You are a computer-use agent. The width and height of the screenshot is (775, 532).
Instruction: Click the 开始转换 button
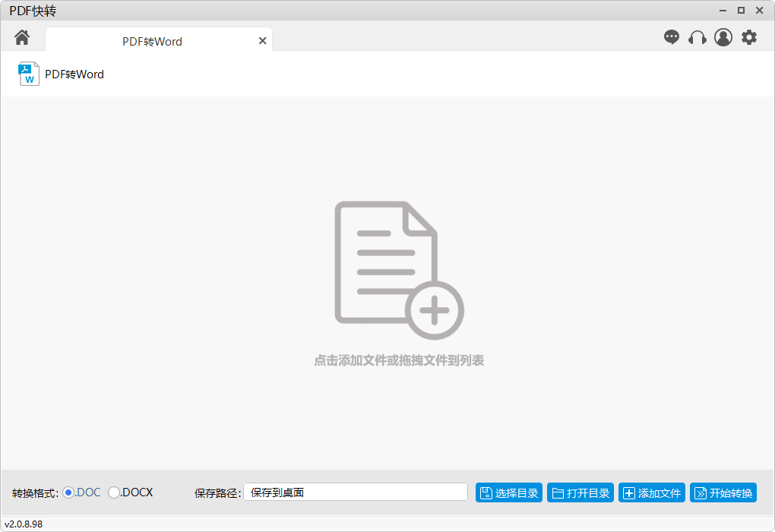[723, 493]
